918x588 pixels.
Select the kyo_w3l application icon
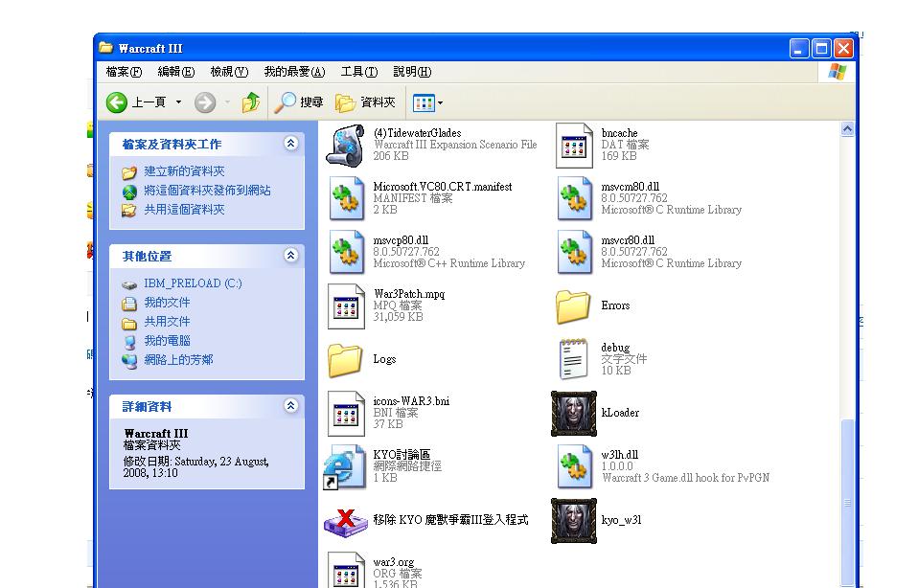pos(574,521)
